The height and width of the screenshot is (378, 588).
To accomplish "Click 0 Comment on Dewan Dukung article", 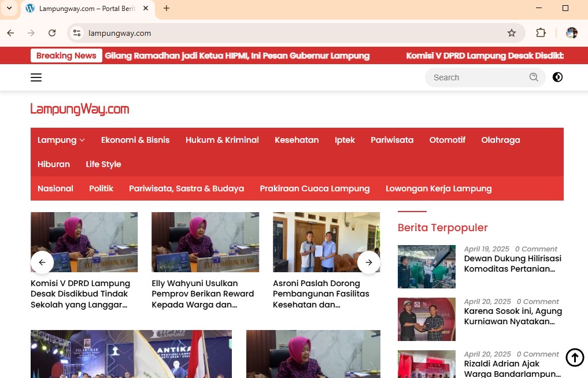I will point(536,249).
